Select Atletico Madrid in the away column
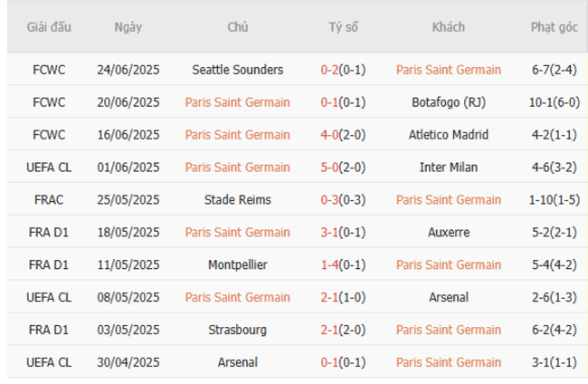 click(x=448, y=135)
